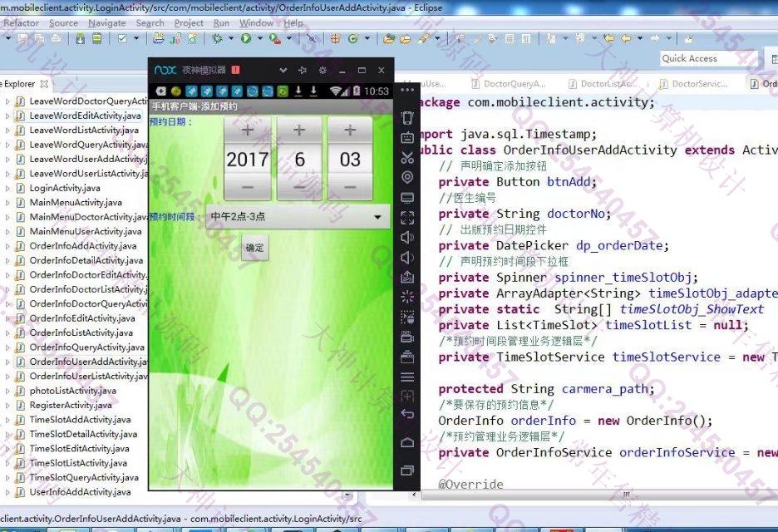Open the Nox keyboard control icon
This screenshot has width=778, height=532.
(407, 137)
